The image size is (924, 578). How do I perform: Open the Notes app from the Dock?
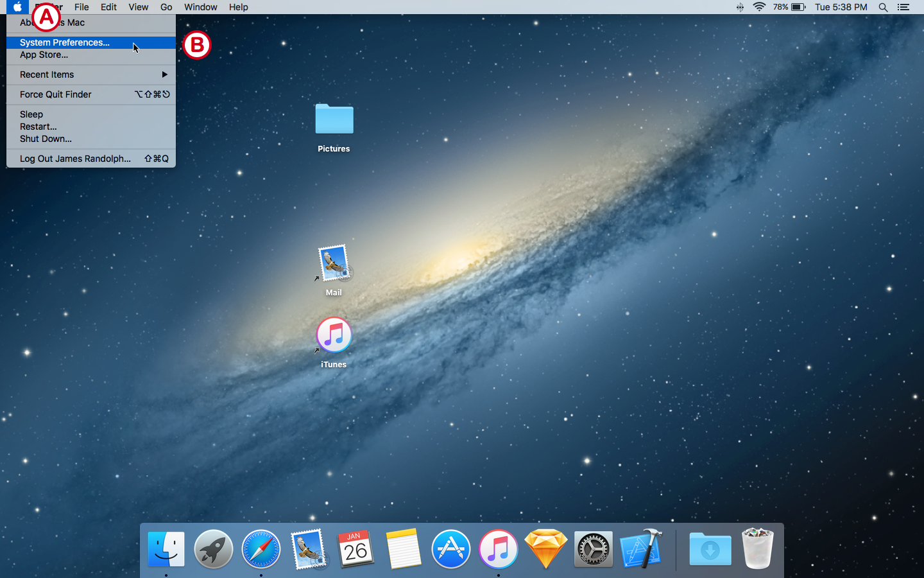(403, 549)
